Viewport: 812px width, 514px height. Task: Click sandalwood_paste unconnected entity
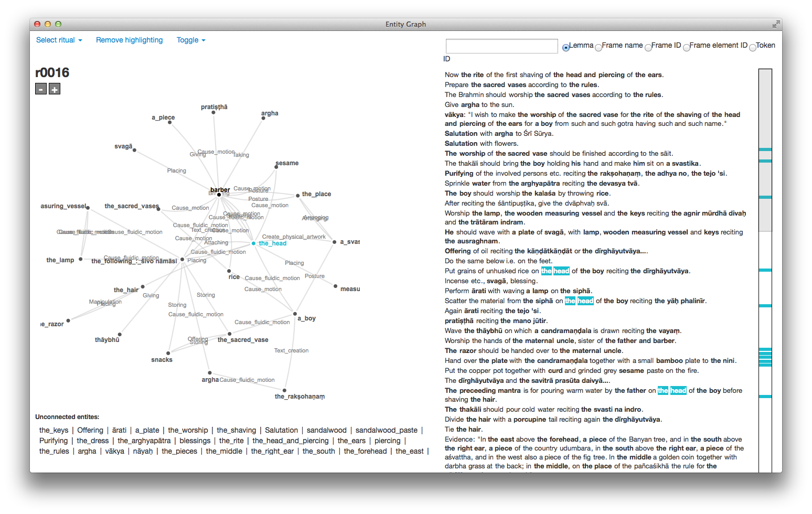[387, 430]
